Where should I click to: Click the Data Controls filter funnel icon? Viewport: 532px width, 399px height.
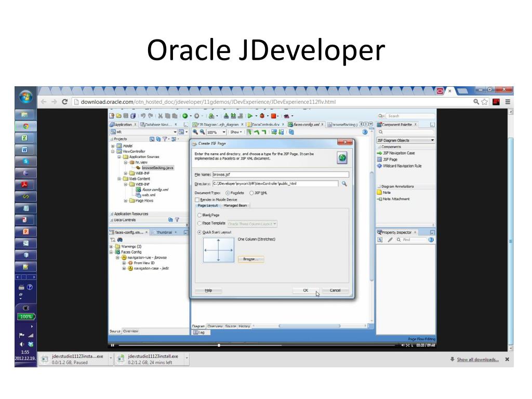tap(177, 220)
